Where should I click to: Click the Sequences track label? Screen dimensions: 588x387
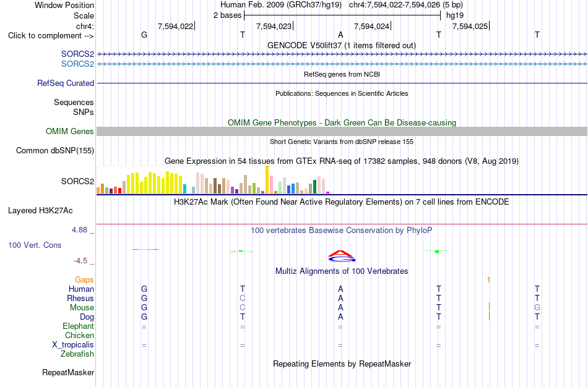74,102
